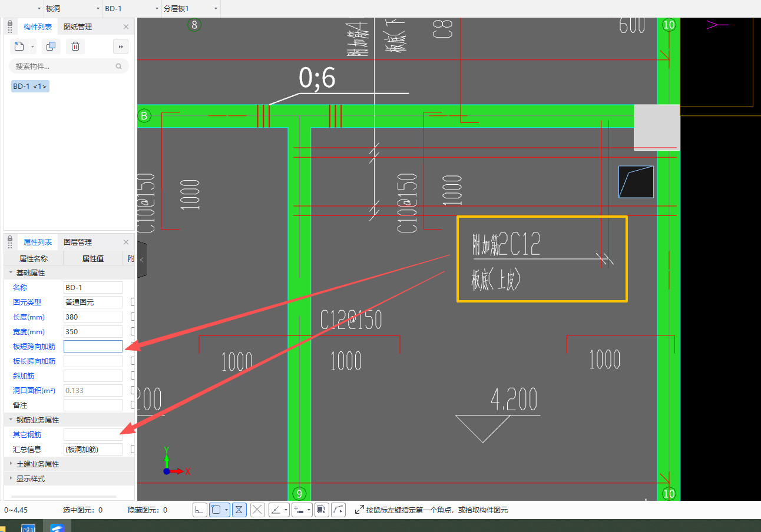Delete the selected component with trash icon
The width and height of the screenshot is (761, 532).
click(75, 46)
